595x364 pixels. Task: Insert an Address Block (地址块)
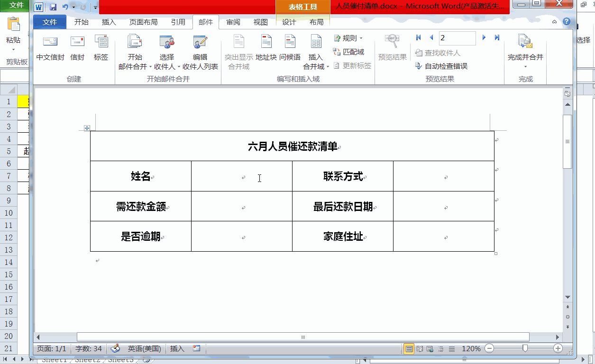tap(266, 48)
